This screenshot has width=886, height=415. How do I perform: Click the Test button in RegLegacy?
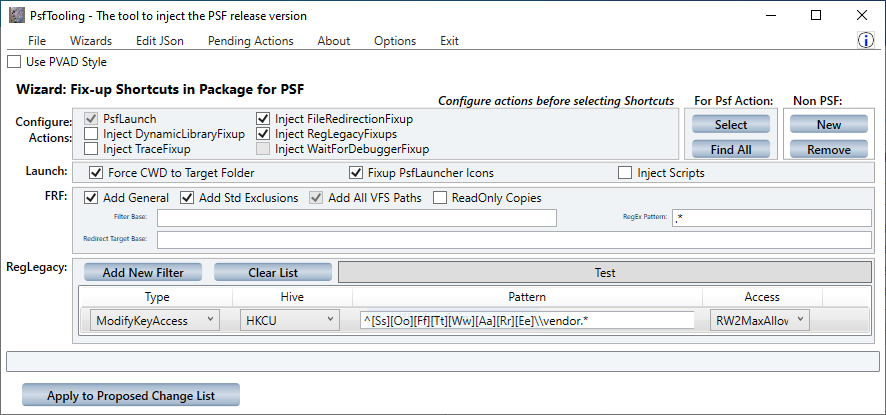605,273
